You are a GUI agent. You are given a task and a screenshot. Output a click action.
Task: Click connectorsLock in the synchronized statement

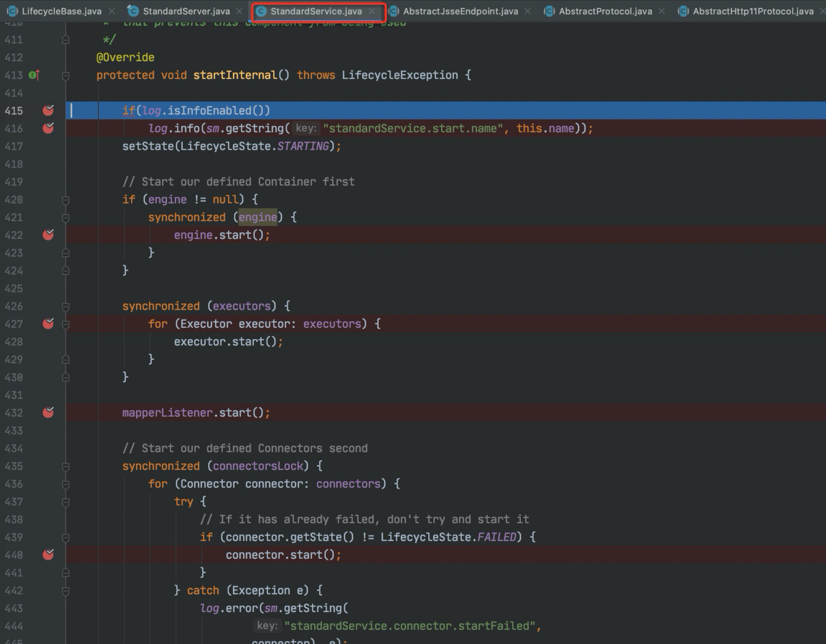258,466
